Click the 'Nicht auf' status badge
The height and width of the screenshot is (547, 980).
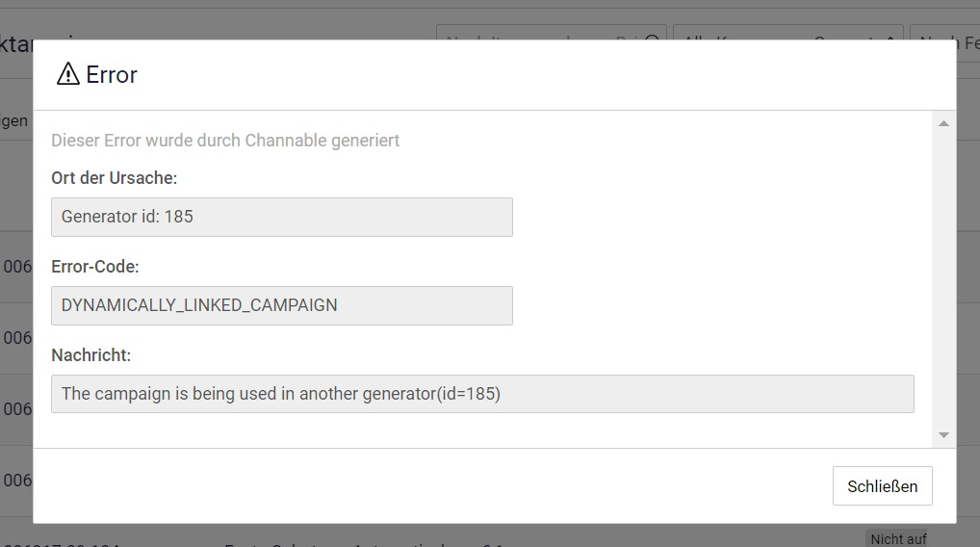898,538
